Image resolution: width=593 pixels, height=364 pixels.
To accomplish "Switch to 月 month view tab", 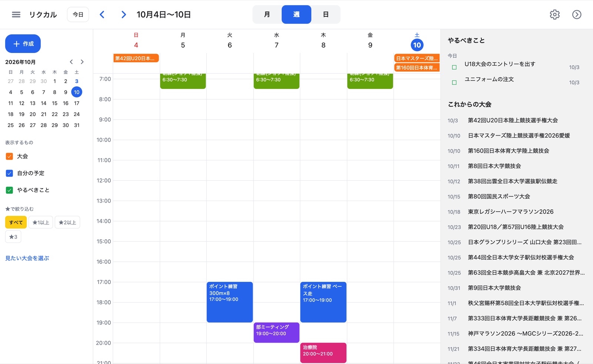I will tap(267, 14).
